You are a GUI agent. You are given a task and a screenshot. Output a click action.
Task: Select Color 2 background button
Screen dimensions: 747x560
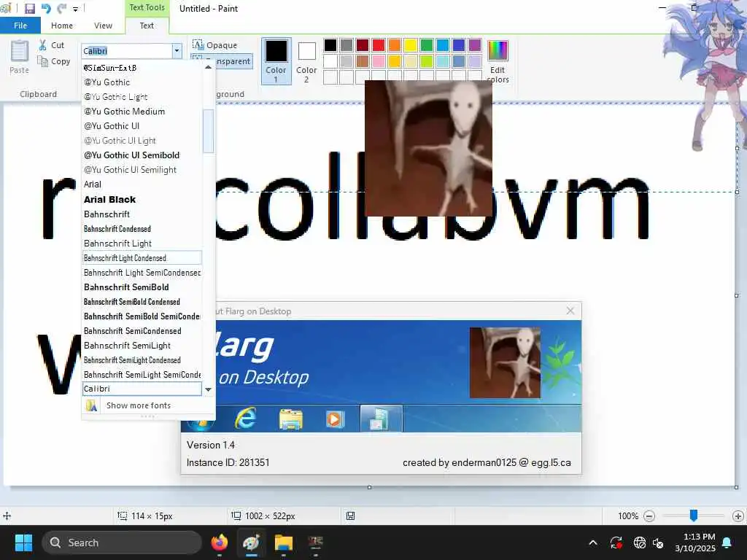coord(306,61)
